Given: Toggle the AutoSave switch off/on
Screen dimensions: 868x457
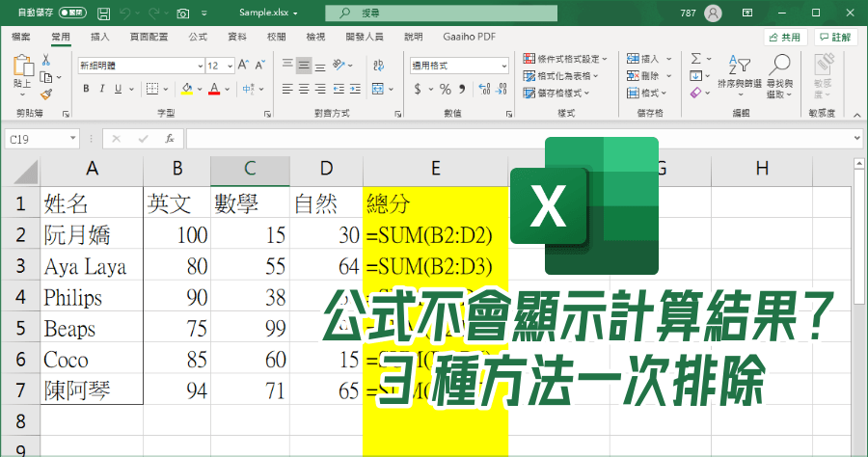Looking at the screenshot, I should (72, 13).
